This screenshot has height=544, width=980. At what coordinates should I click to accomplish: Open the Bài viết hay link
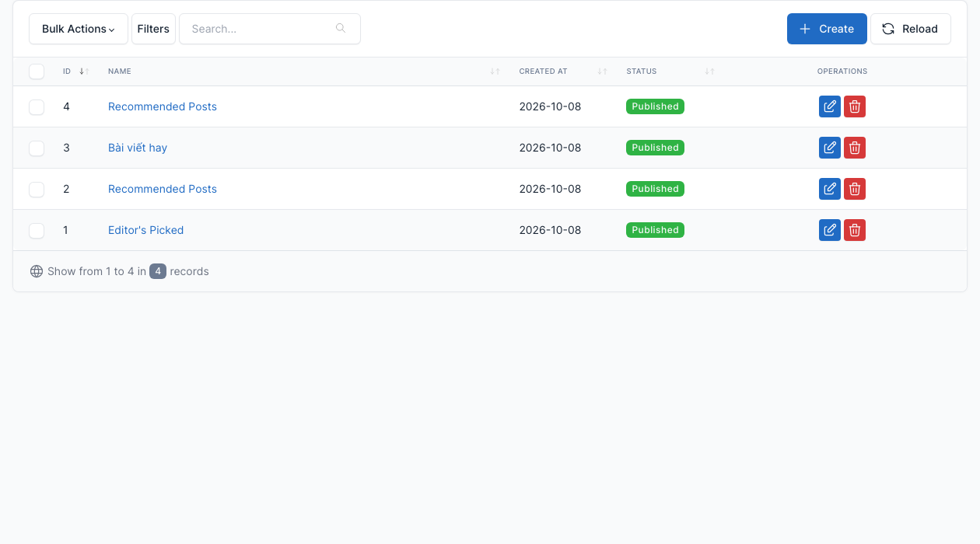coord(138,148)
